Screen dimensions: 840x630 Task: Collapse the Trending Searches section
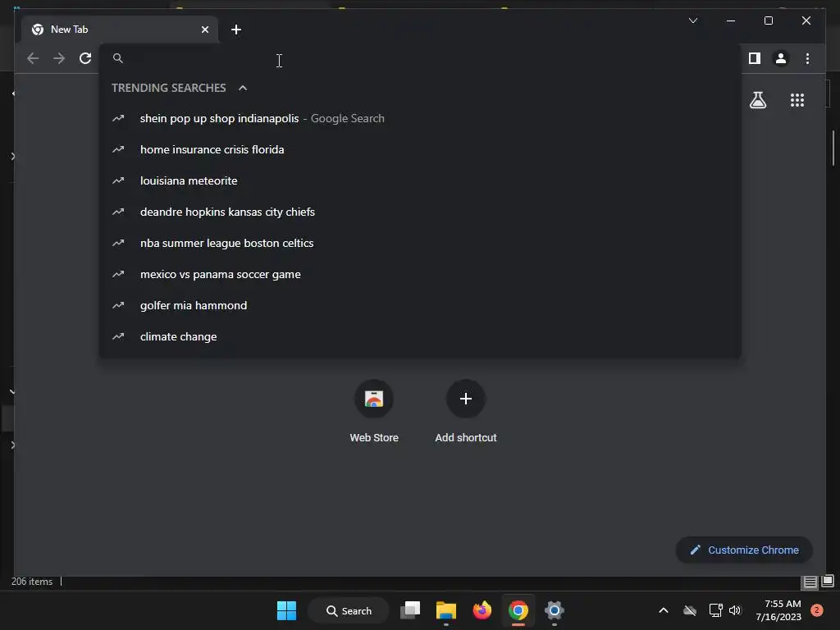tap(243, 88)
